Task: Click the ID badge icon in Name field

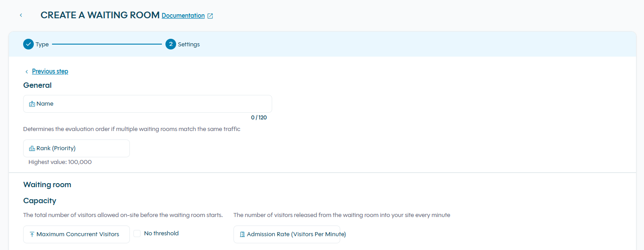Action: click(x=32, y=104)
